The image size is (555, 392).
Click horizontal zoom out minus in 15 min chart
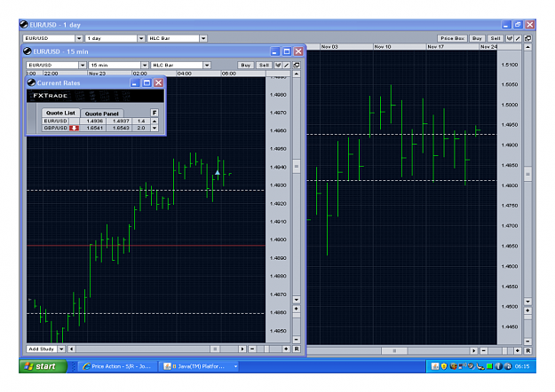(x=252, y=349)
